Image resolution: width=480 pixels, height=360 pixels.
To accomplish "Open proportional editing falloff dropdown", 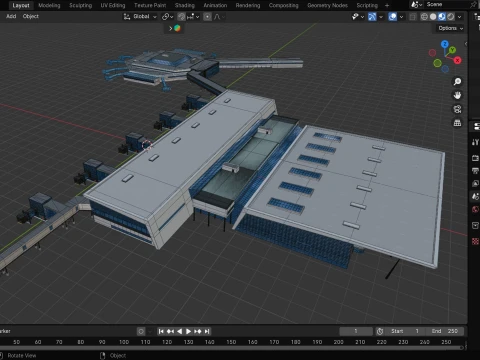I will click(x=219, y=17).
